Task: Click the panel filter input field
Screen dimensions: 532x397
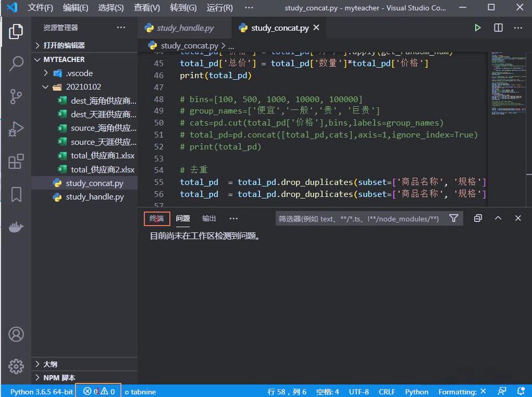Action: pyautogui.click(x=357, y=218)
